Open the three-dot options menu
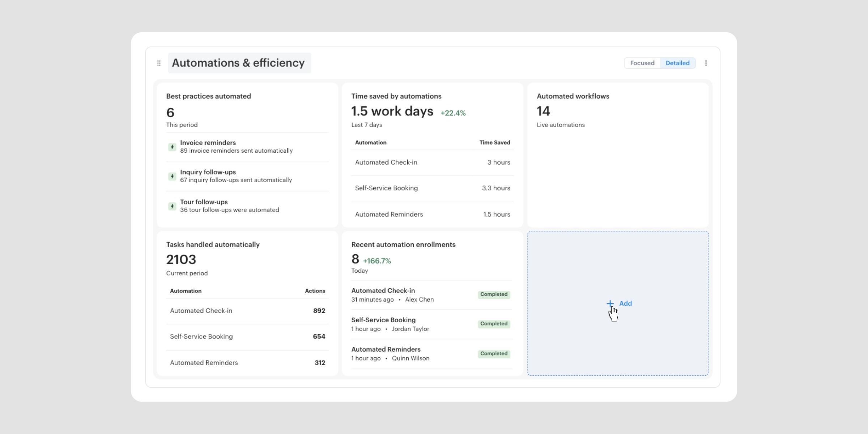 point(706,63)
